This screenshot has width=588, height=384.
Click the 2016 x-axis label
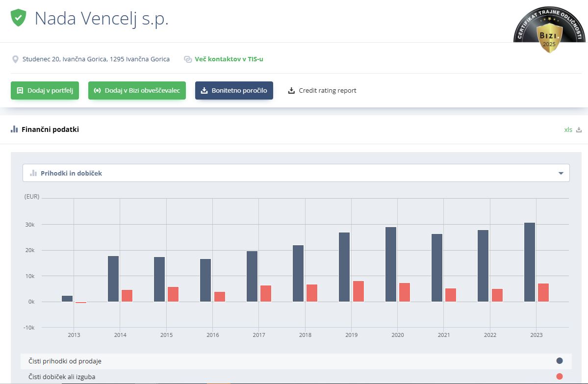point(213,335)
